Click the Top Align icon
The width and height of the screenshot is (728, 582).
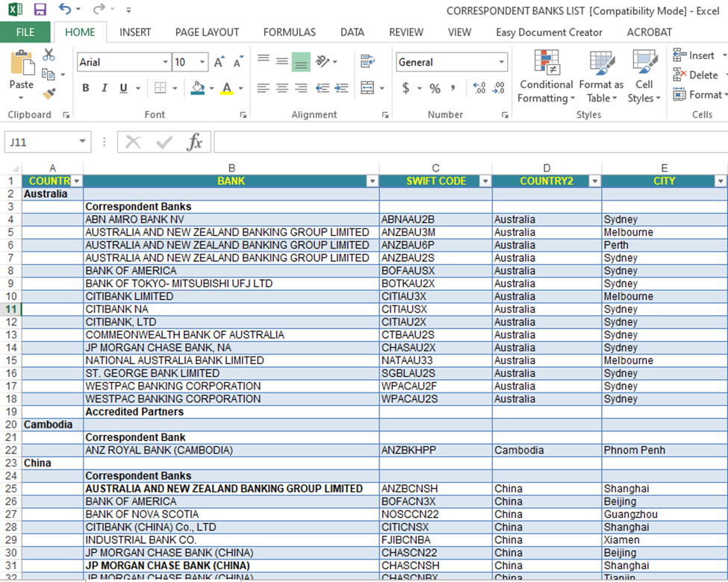264,58
